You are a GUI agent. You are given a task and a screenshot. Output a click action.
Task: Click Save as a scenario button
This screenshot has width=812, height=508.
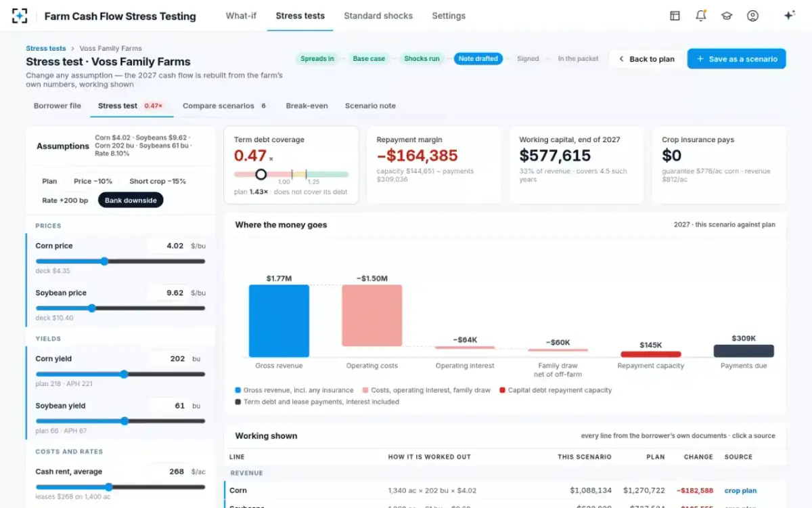click(737, 59)
